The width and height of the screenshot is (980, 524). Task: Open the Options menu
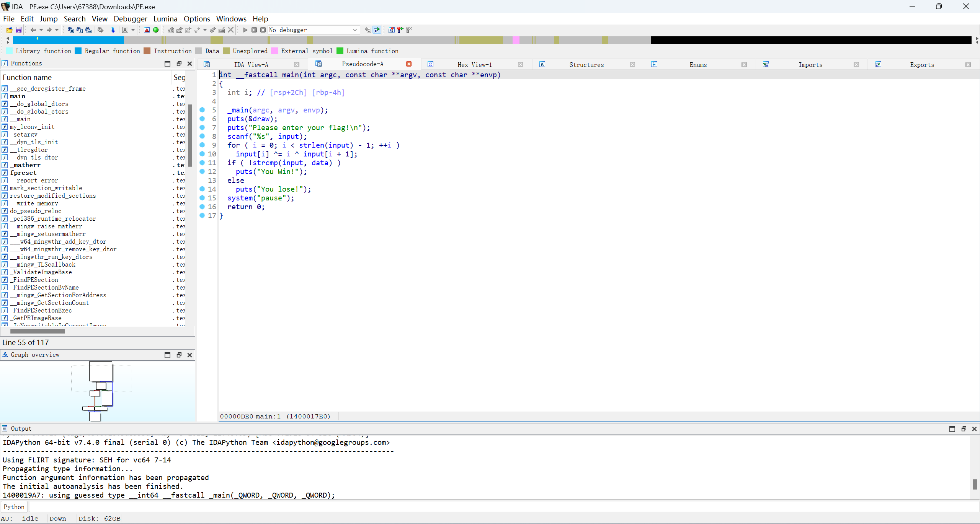click(x=197, y=19)
